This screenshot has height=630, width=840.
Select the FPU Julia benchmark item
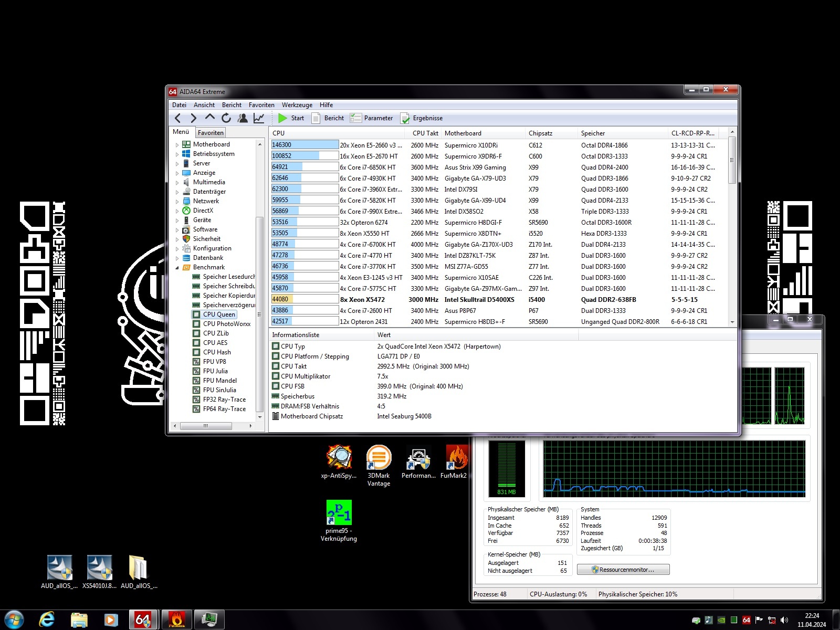tap(215, 371)
